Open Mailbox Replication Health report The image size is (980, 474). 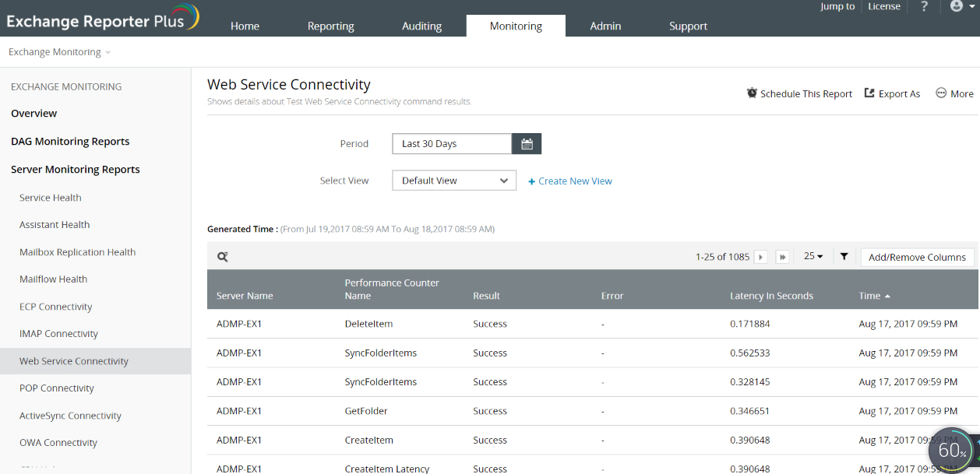78,252
